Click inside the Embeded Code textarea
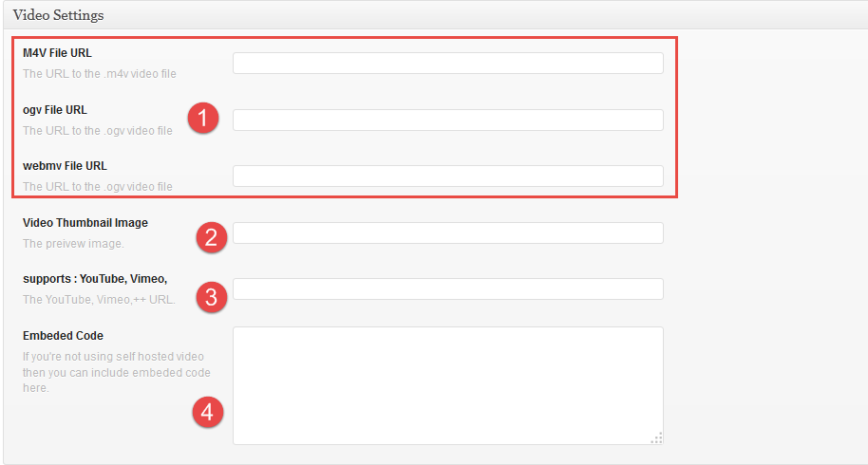 [x=447, y=385]
